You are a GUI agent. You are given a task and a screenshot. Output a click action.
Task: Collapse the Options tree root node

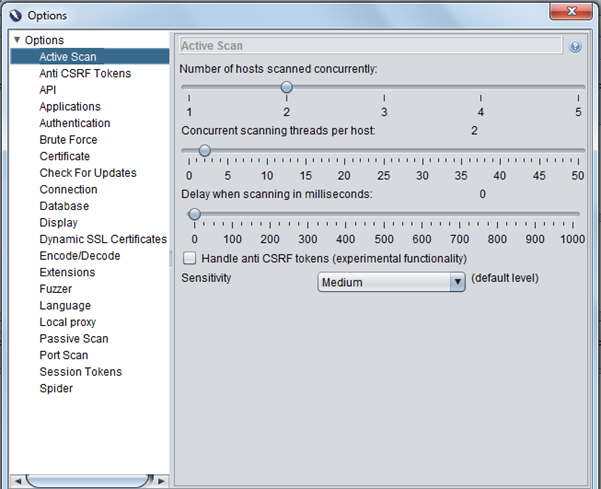16,40
